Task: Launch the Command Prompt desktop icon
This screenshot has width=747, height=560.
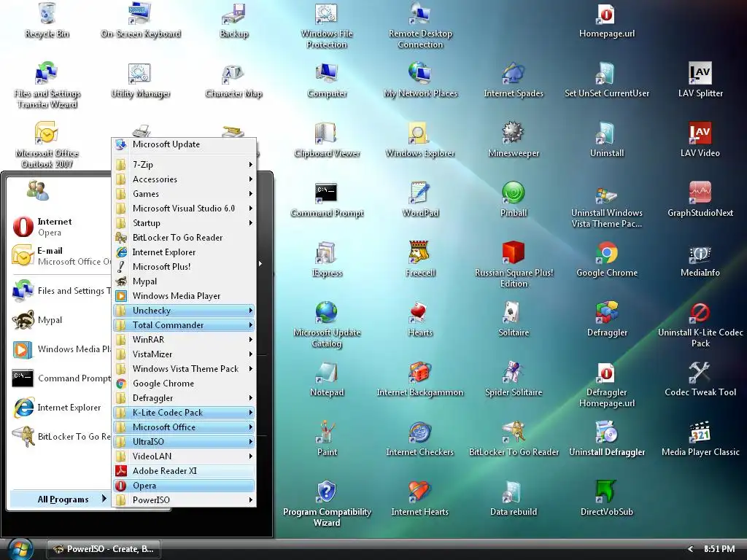Action: point(327,200)
